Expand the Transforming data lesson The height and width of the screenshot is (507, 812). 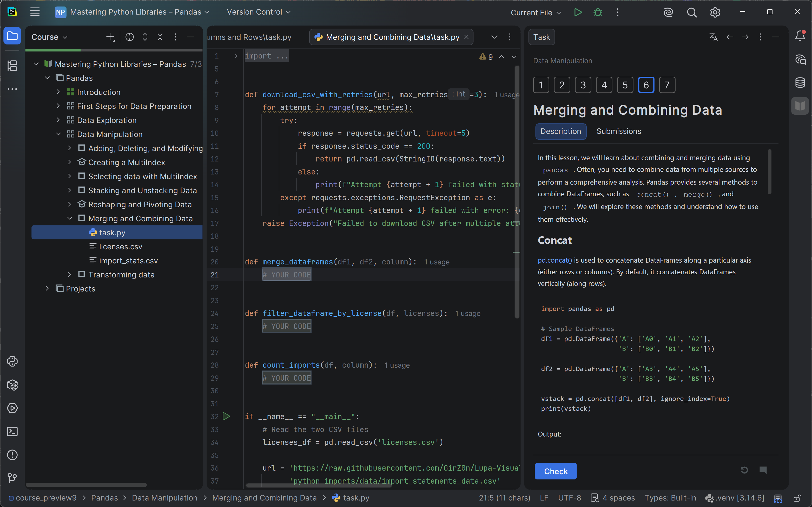coord(69,274)
